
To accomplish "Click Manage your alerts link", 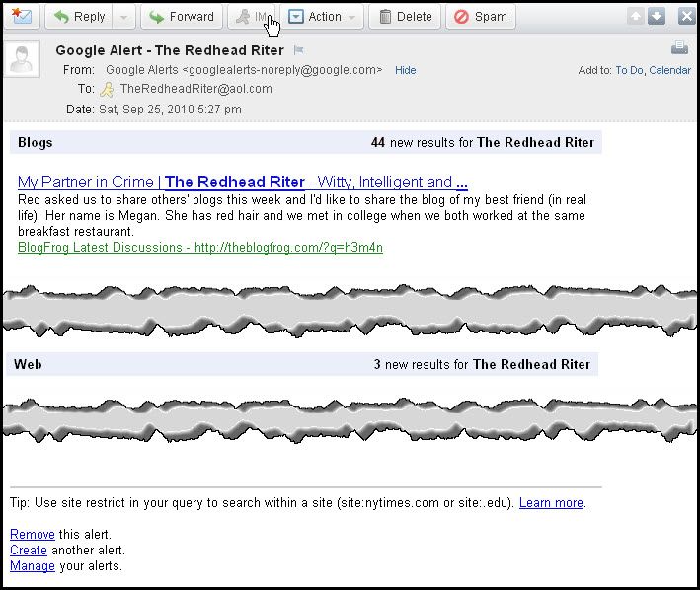I will click(x=33, y=566).
